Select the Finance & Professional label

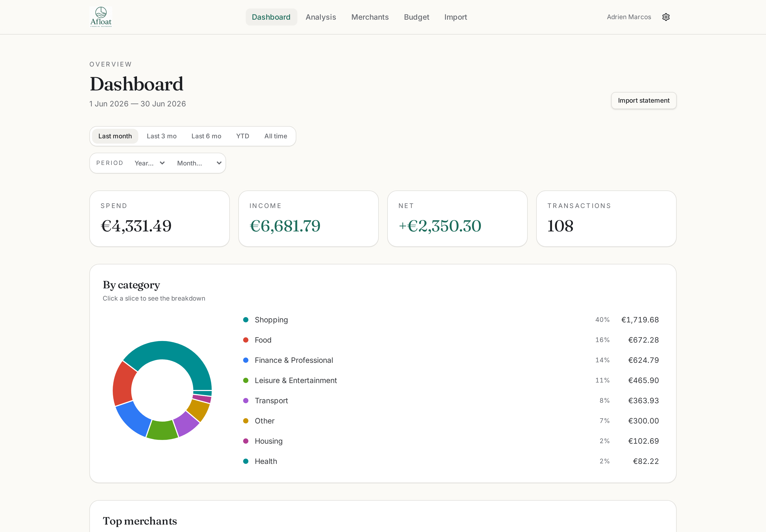coord(294,360)
